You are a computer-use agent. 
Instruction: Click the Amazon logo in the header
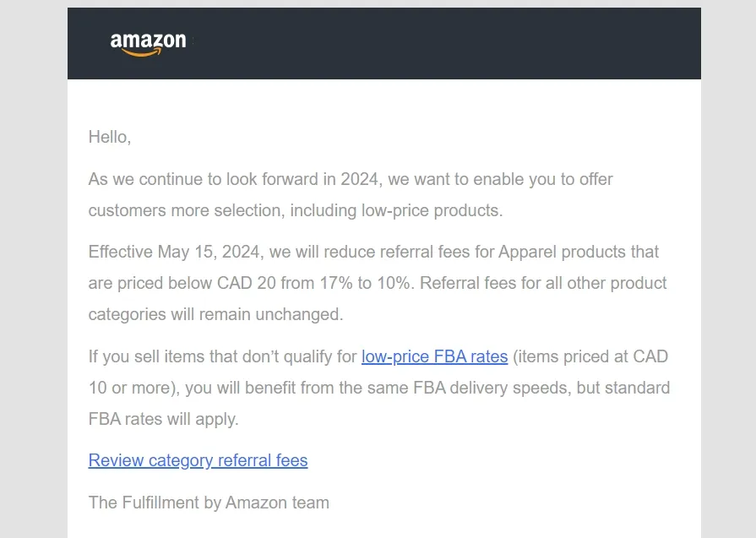[148, 43]
